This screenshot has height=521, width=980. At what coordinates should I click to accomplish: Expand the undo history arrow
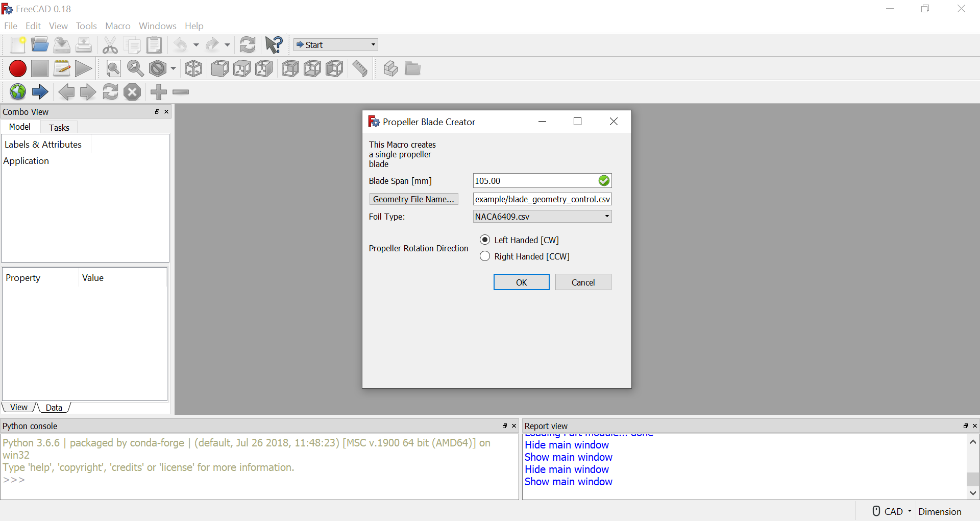(x=196, y=45)
